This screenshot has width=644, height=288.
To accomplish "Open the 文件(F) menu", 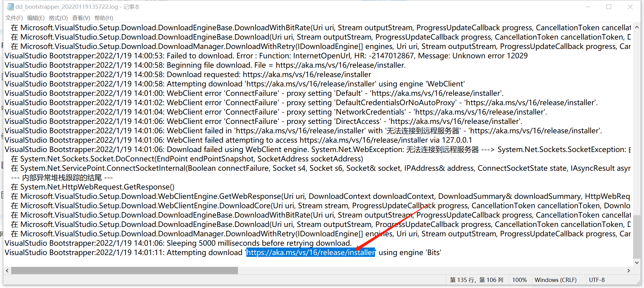I will [x=14, y=18].
